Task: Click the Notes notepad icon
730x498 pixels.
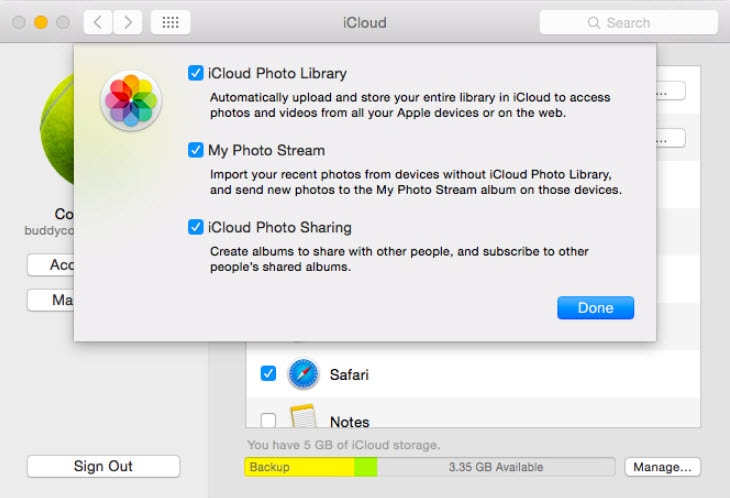Action: [303, 417]
